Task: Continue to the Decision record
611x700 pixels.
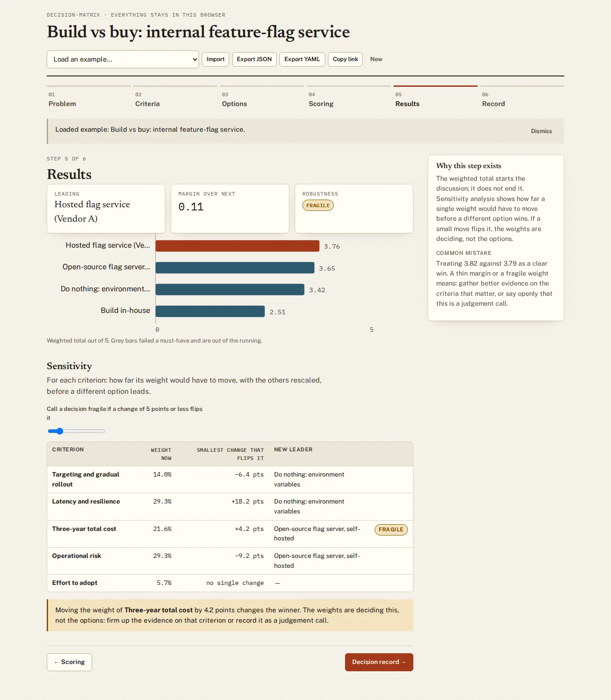Action: tap(379, 662)
